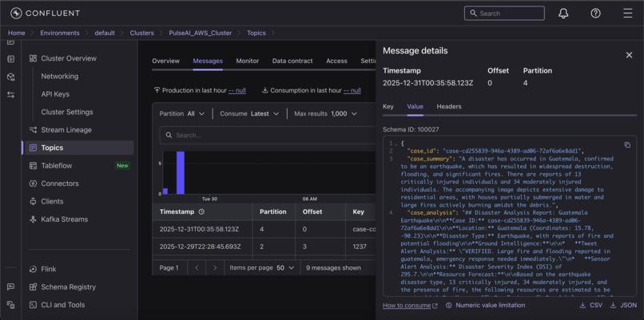Screen dimensions: 644x320
Task: Click the Environments breadcrumb link
Action: pyautogui.click(x=60, y=33)
